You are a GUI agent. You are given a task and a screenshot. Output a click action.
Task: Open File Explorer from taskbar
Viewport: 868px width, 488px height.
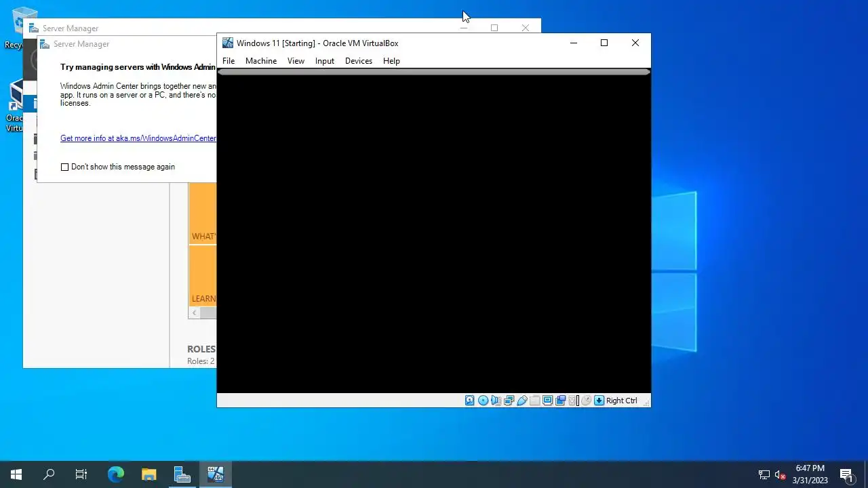149,474
